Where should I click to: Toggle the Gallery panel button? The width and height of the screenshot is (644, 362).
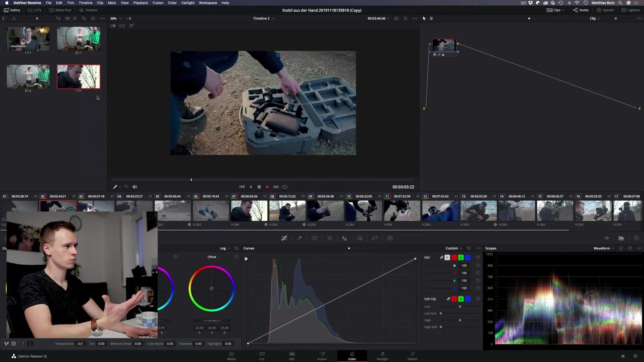pos(12,10)
